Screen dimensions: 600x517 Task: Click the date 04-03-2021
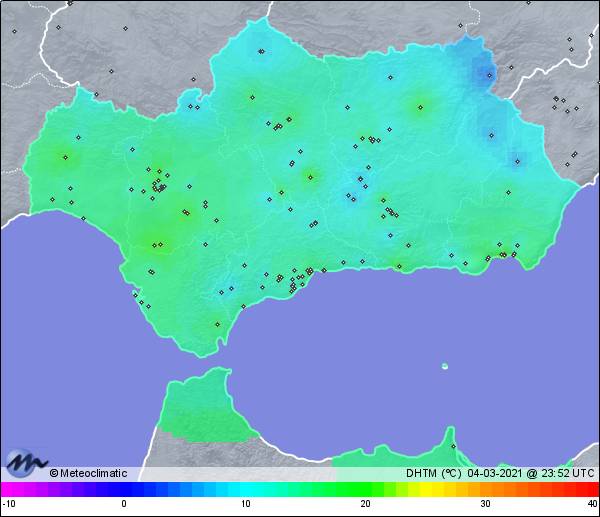(x=494, y=473)
